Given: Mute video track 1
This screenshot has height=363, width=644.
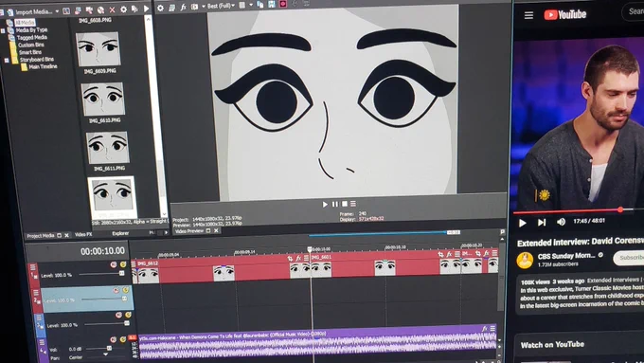Looking at the screenshot, I should [114, 264].
